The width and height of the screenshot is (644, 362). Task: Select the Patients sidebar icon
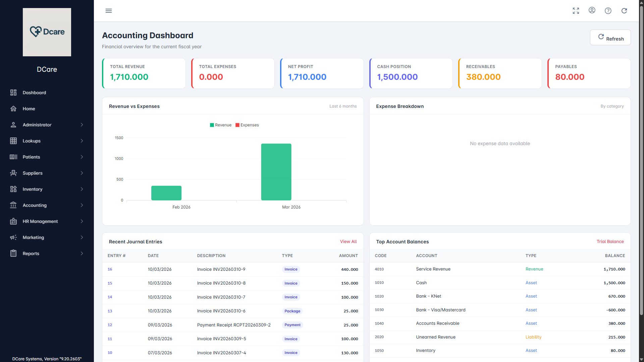pyautogui.click(x=13, y=157)
